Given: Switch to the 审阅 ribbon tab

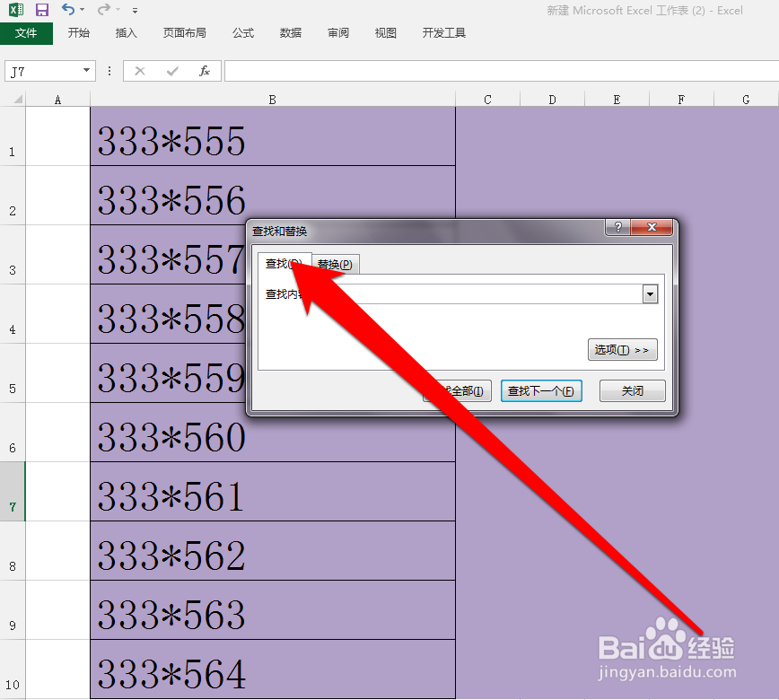Looking at the screenshot, I should pyautogui.click(x=338, y=33).
